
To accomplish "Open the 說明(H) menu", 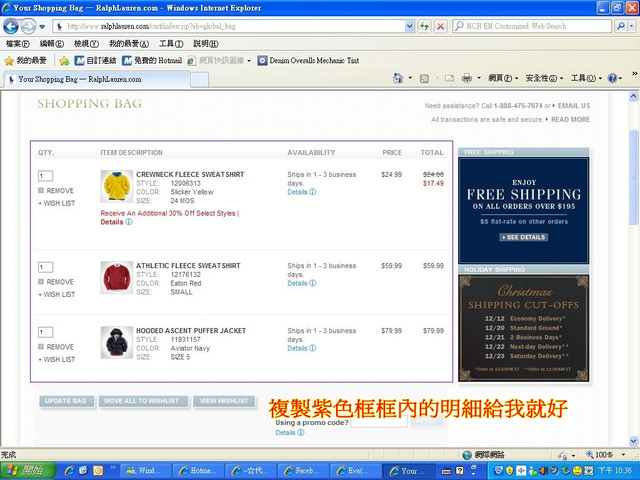I will coord(206,44).
